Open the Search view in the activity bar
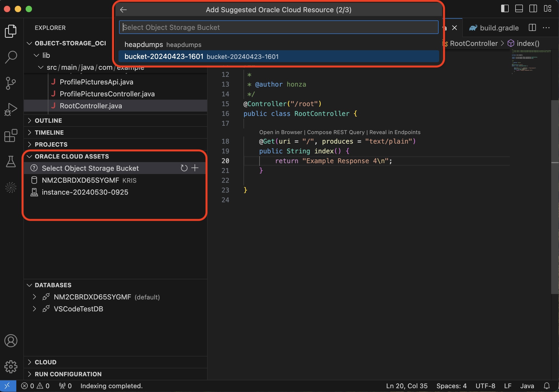The image size is (559, 392). [11, 57]
